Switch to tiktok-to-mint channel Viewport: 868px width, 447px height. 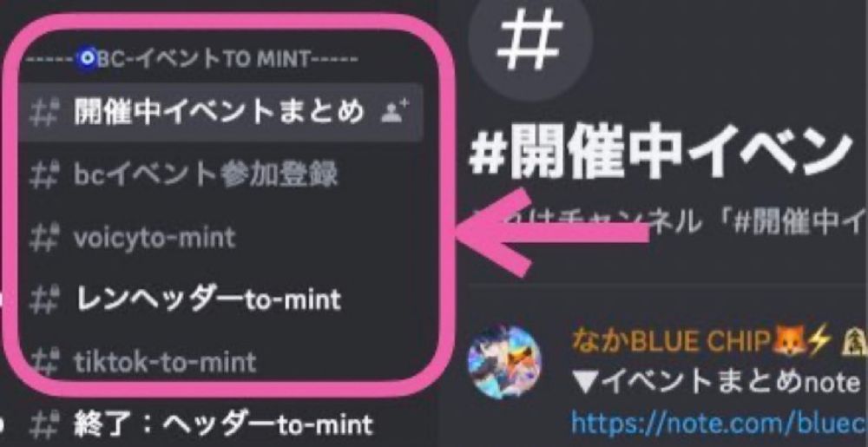pyautogui.click(x=220, y=362)
